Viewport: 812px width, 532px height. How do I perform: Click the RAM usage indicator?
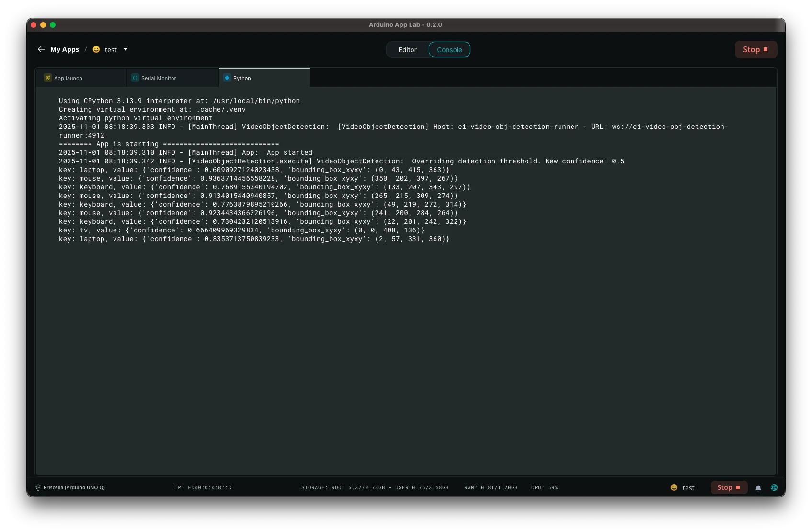pyautogui.click(x=491, y=487)
